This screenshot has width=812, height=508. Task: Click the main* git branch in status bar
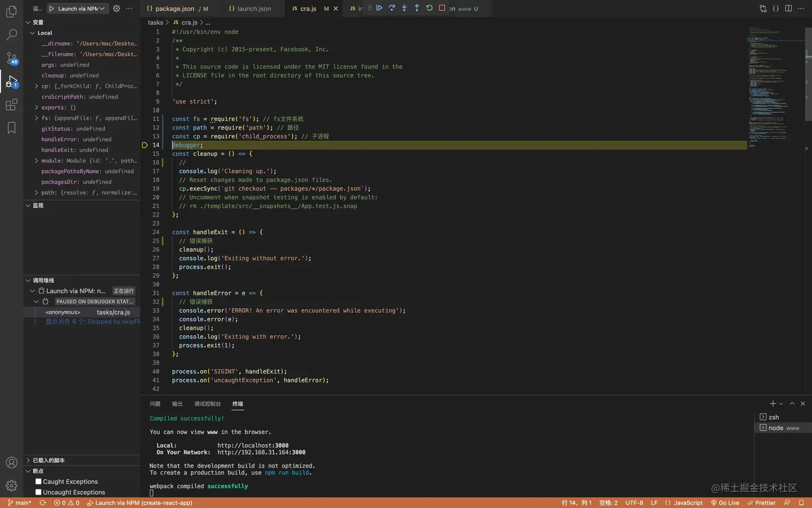point(20,503)
